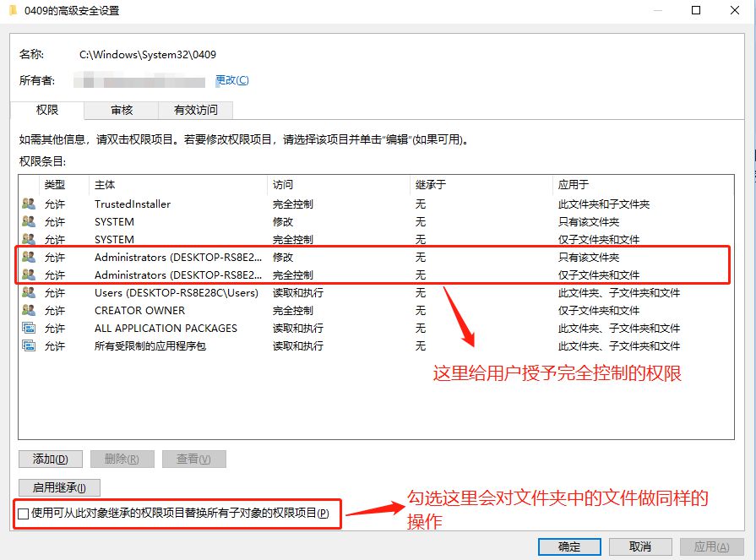This screenshot has width=756, height=560.
Task: Confirm with the 确定 button
Action: pos(569,546)
